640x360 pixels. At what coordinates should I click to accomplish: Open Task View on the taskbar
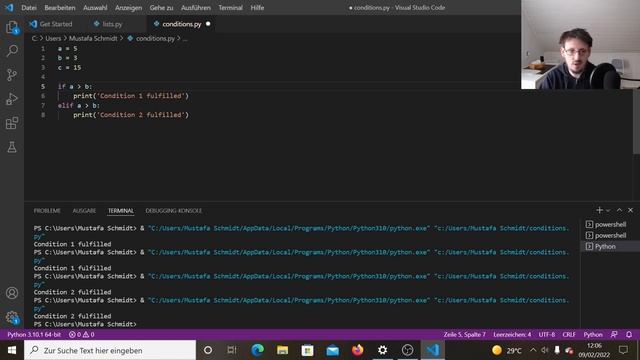(x=232, y=350)
